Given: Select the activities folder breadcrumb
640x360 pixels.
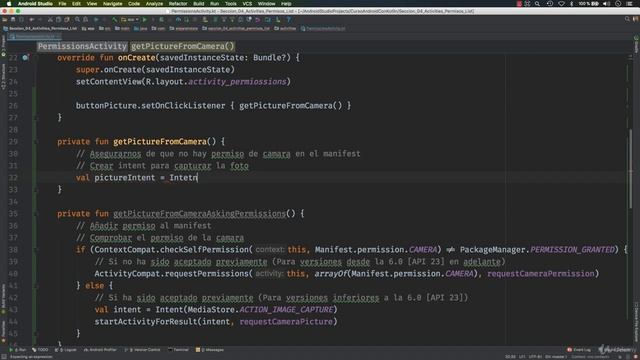Looking at the screenshot, I should click(x=286, y=29).
